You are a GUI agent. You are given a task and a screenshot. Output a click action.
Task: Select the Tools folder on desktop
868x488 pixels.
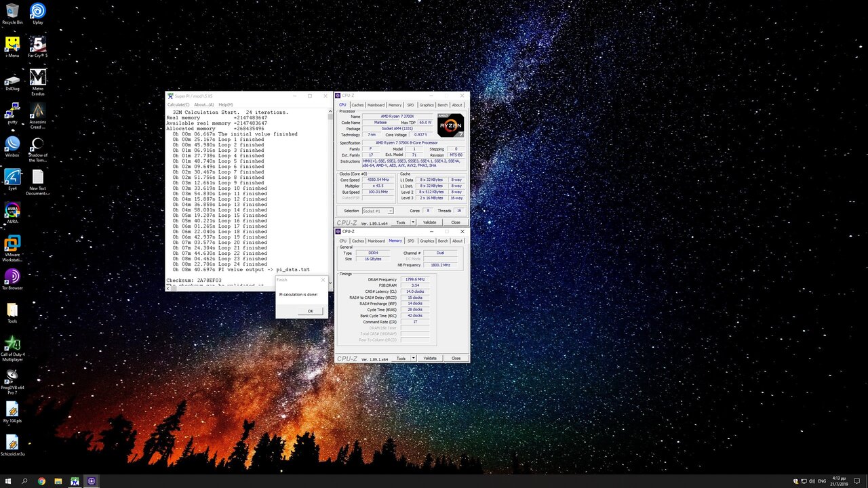pos(12,312)
